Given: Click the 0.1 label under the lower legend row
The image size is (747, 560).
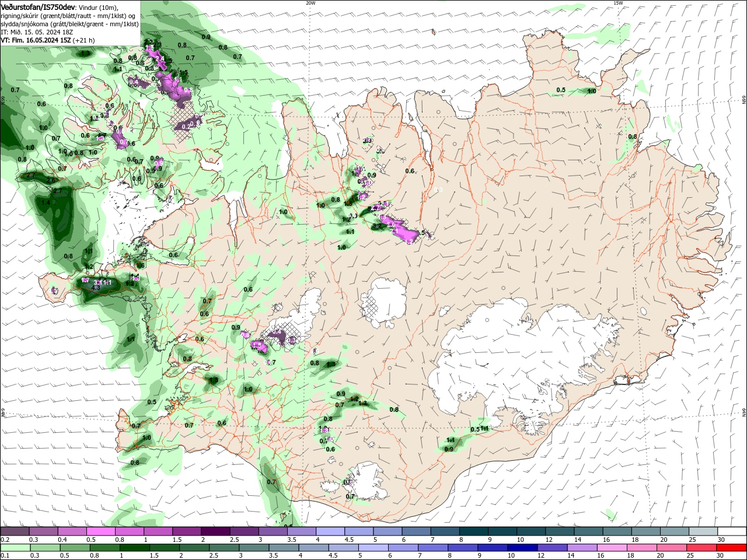Looking at the screenshot, I should pos(4,555).
